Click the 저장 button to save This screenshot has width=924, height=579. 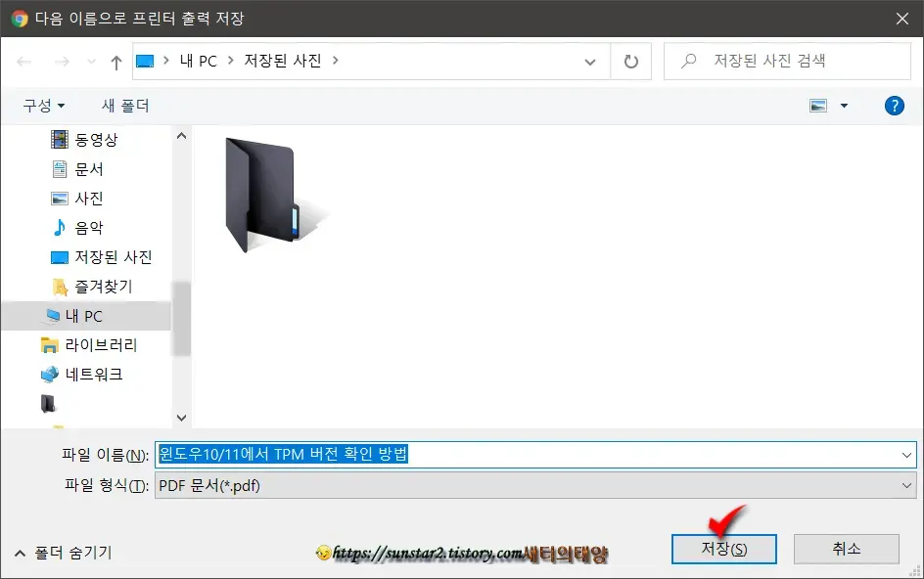point(723,549)
